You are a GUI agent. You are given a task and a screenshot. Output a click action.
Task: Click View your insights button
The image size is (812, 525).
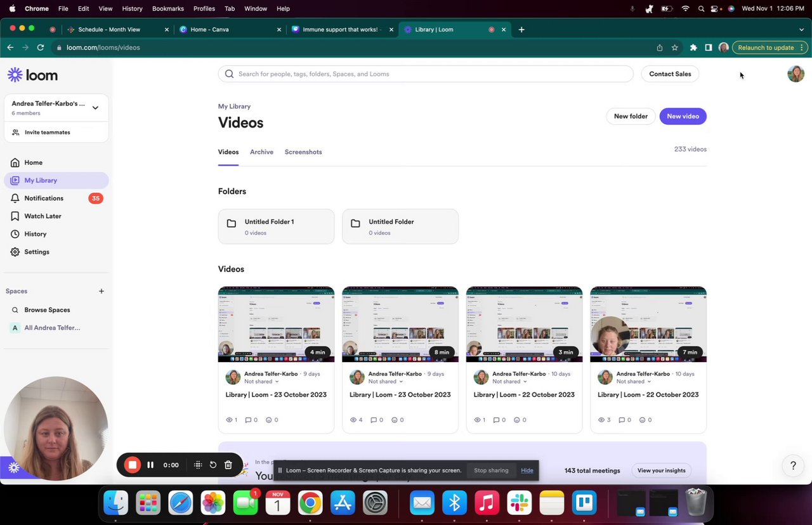click(x=661, y=470)
